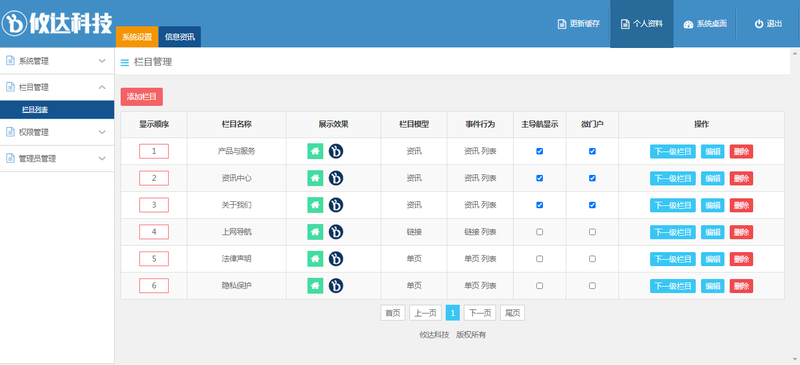Viewport: 800px width, 365px height.
Task: Click green home icon in 法律声明 row
Action: [x=315, y=259]
